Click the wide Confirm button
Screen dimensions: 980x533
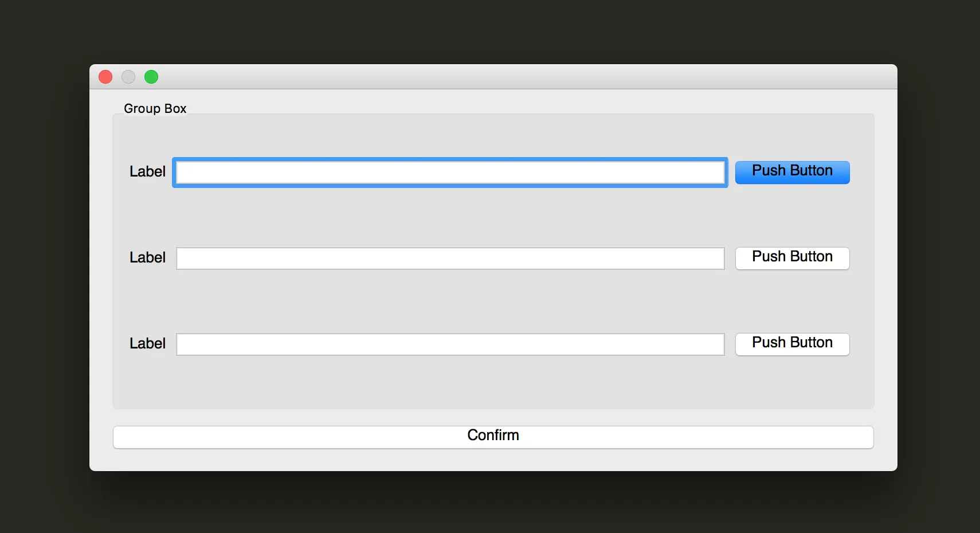point(493,437)
